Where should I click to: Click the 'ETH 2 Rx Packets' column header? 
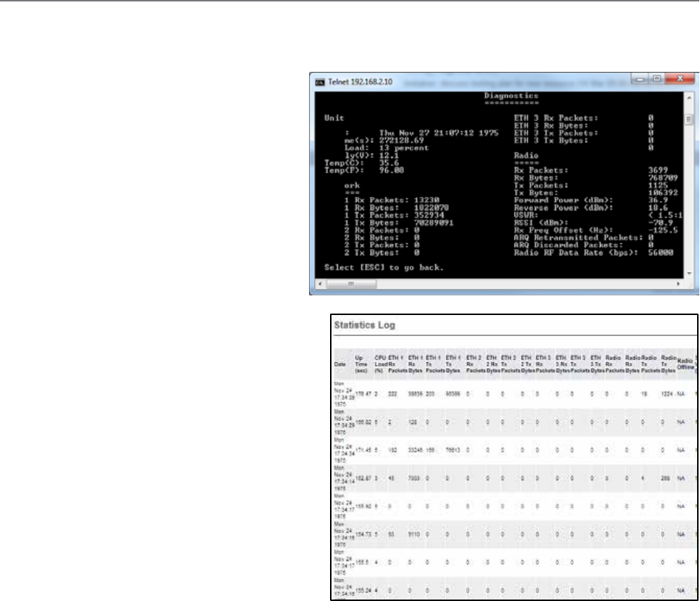pos(475,364)
